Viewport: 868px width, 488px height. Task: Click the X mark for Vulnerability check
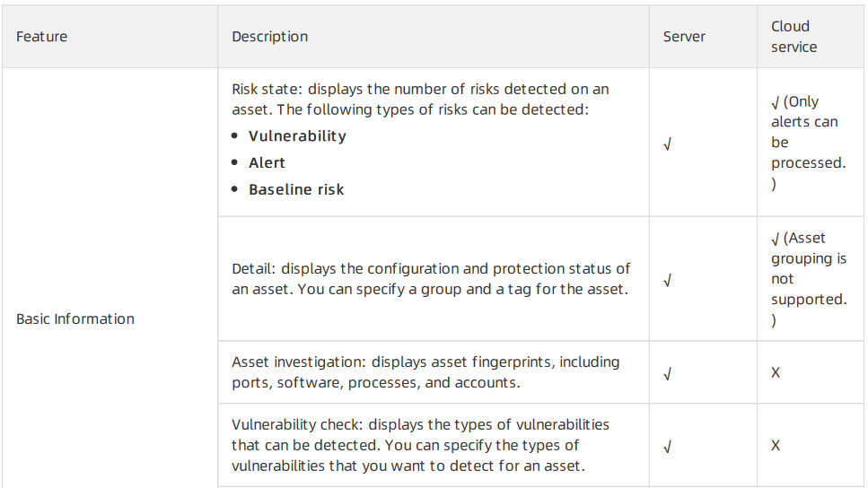point(776,446)
